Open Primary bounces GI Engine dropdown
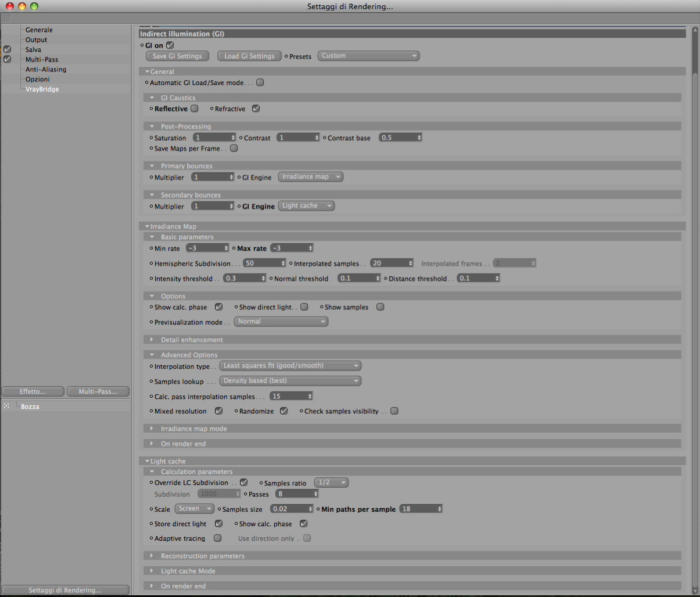The height and width of the screenshot is (597, 700). tap(311, 177)
